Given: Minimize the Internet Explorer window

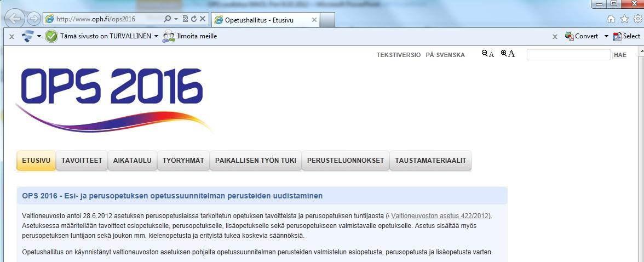Looking at the screenshot, I should pyautogui.click(x=600, y=4).
